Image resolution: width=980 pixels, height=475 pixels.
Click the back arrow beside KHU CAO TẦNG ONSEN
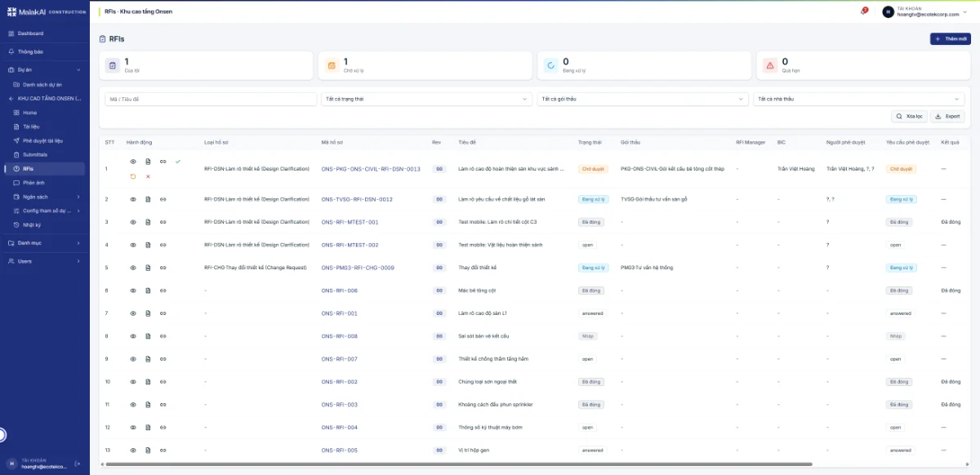click(11, 99)
